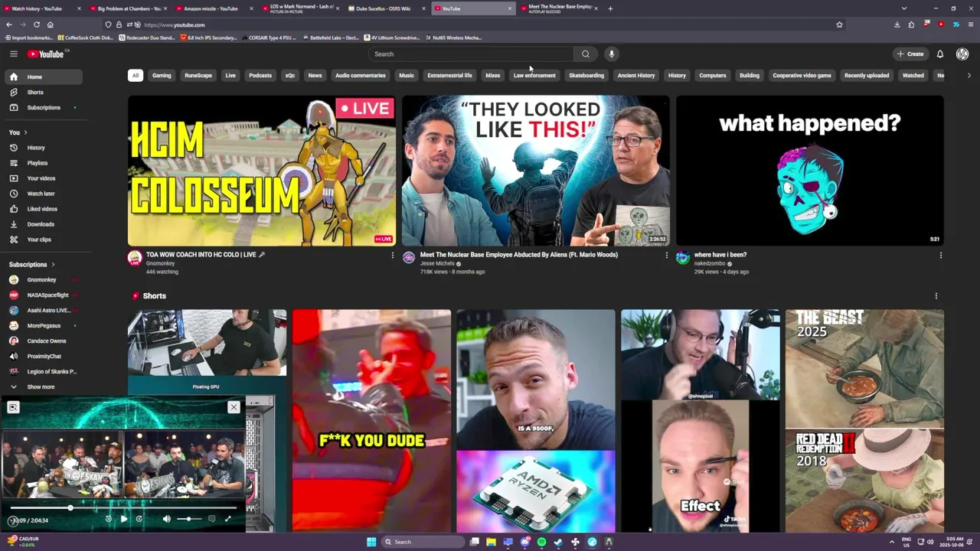Click the YouTube search input field

pyautogui.click(x=470, y=54)
